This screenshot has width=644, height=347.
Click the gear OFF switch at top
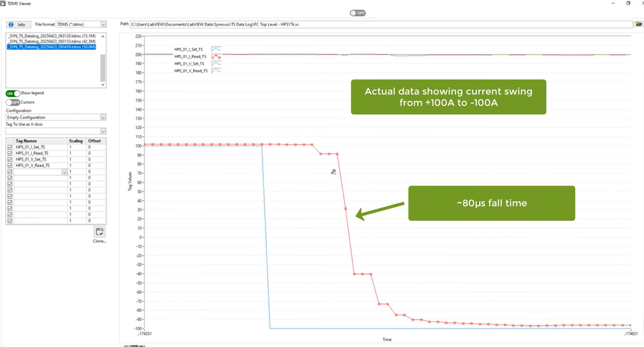point(357,13)
